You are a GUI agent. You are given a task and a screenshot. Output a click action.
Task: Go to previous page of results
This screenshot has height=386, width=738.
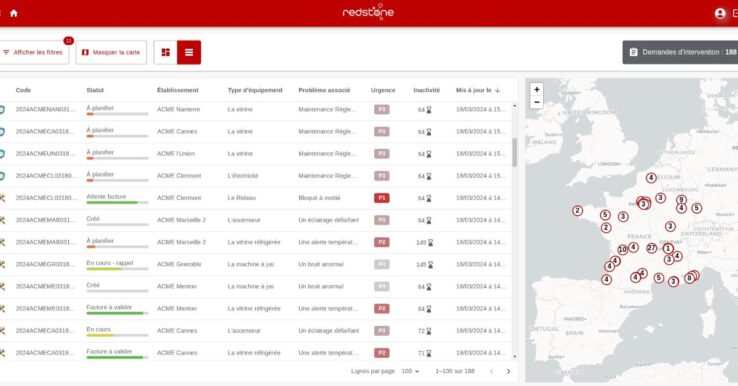pos(491,371)
